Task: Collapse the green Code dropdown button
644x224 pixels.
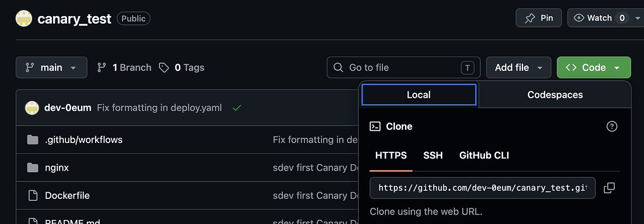Action: 594,67
